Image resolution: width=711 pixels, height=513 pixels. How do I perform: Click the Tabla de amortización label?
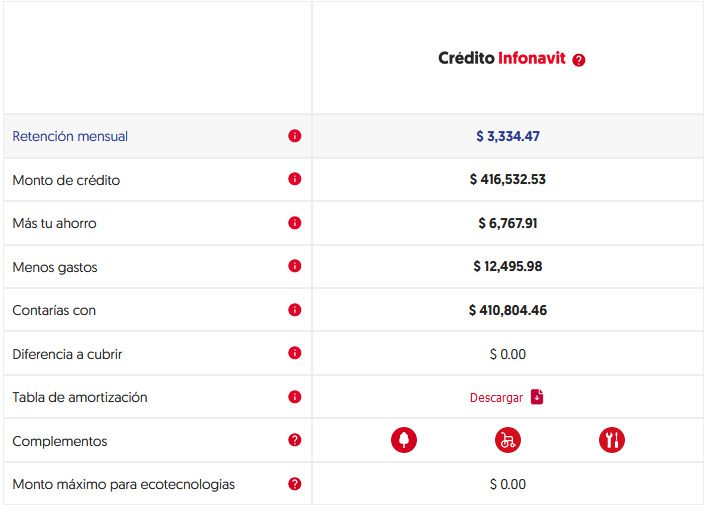click(80, 397)
